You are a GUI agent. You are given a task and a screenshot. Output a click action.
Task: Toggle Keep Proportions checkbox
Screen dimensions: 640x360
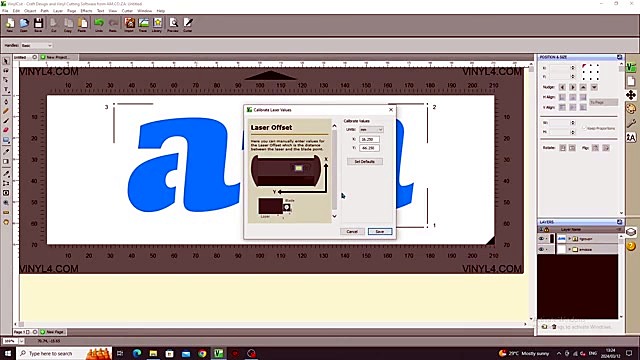[x=584, y=128]
